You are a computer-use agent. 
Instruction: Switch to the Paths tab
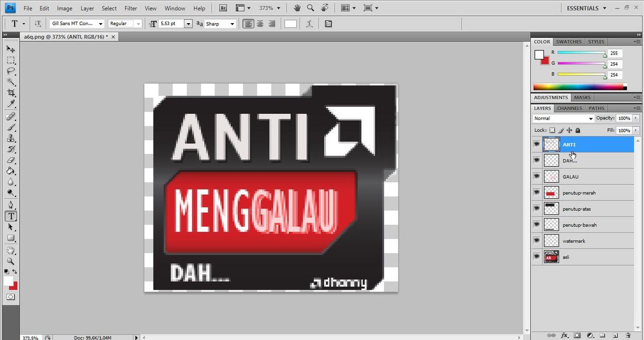click(x=596, y=108)
